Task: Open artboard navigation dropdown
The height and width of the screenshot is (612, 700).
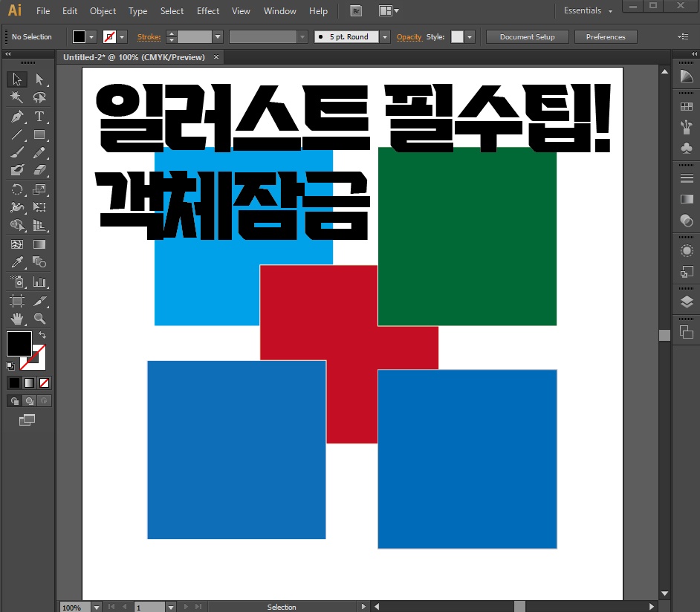Action: point(171,607)
